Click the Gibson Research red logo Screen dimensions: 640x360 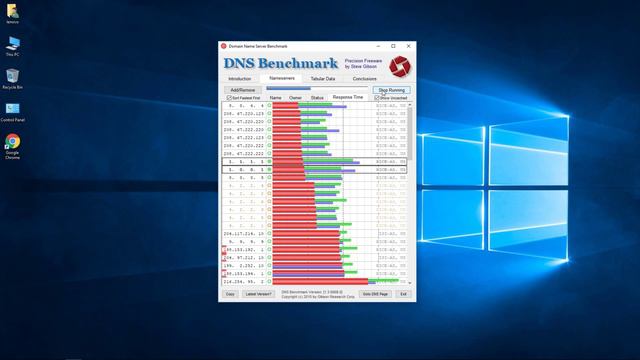coord(400,67)
